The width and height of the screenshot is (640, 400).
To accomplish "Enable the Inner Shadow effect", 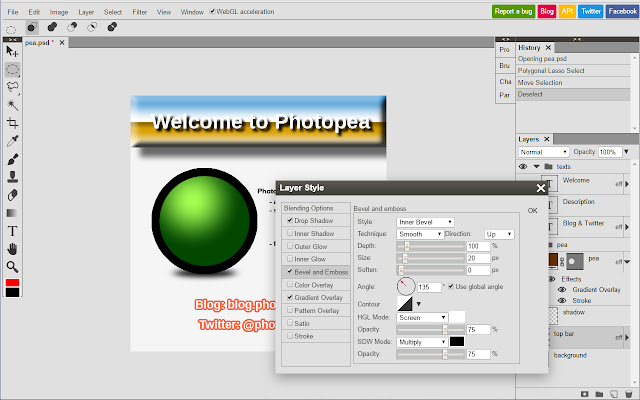I will pyautogui.click(x=290, y=233).
